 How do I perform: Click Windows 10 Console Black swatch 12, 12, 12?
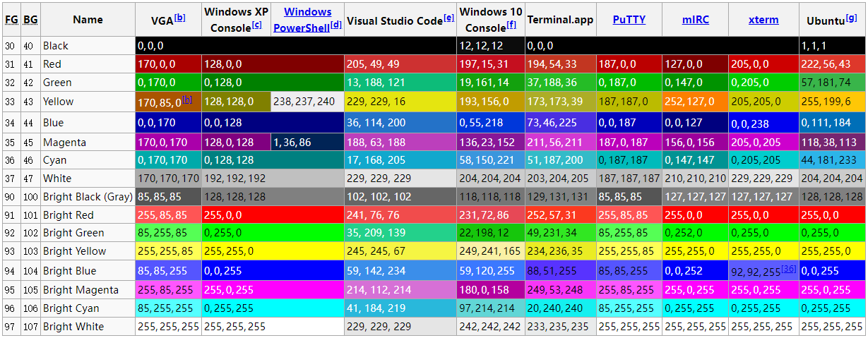pyautogui.click(x=491, y=46)
